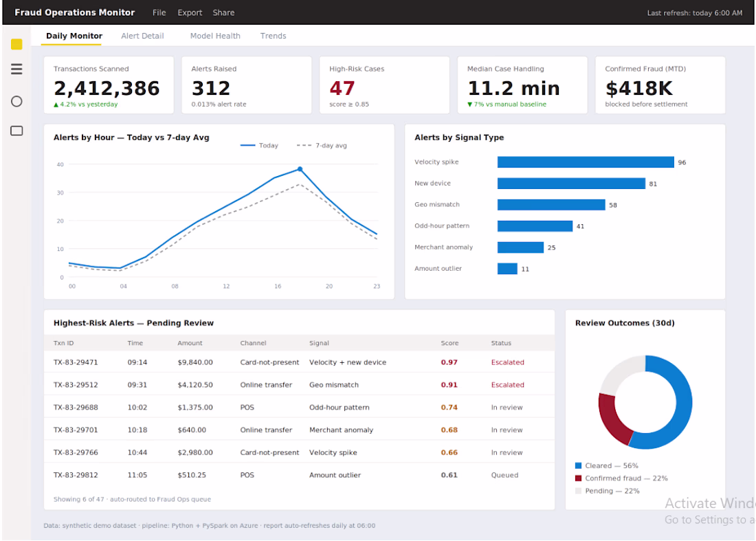Open the hamburger menu in sidebar
Screen dimensions: 756x541
[x=16, y=69]
